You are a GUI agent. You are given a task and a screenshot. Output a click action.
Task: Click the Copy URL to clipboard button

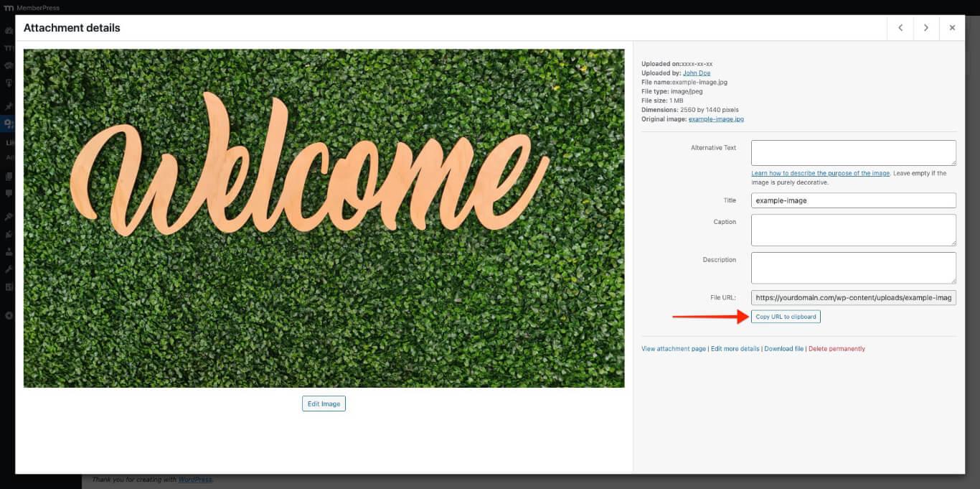click(x=786, y=316)
